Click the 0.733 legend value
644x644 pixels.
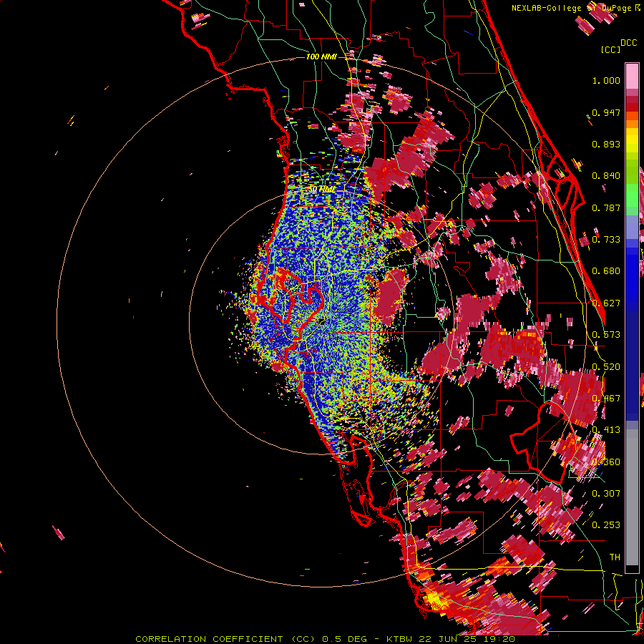(x=606, y=240)
